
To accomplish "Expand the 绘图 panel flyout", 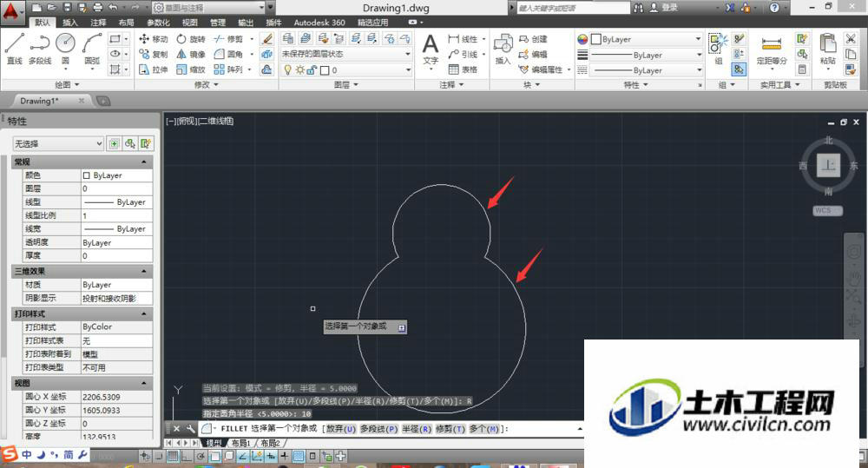I will coord(67,85).
